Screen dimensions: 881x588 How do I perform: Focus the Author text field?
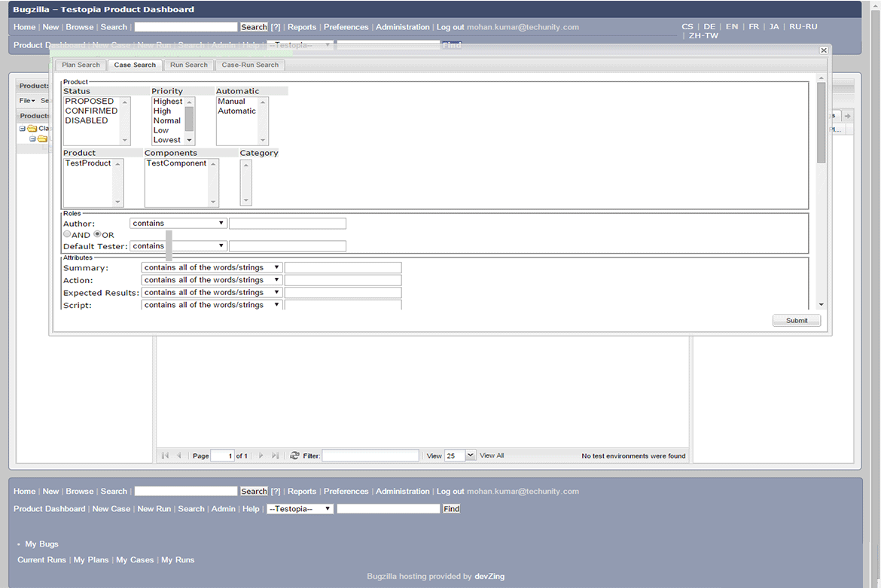(x=288, y=224)
